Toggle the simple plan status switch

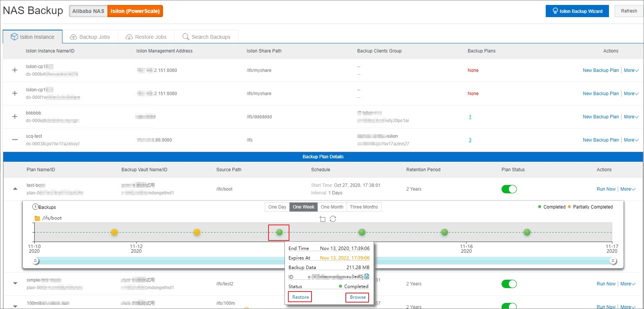pos(509,284)
